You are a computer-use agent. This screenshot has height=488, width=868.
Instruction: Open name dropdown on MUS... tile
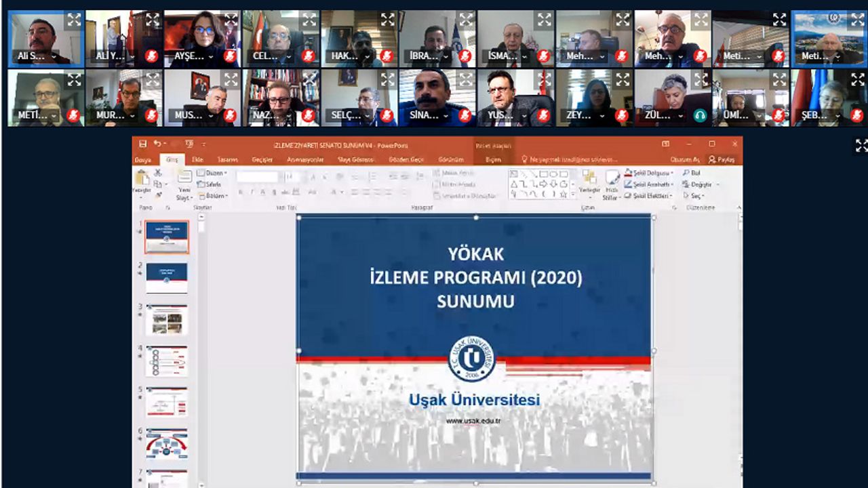(210, 117)
